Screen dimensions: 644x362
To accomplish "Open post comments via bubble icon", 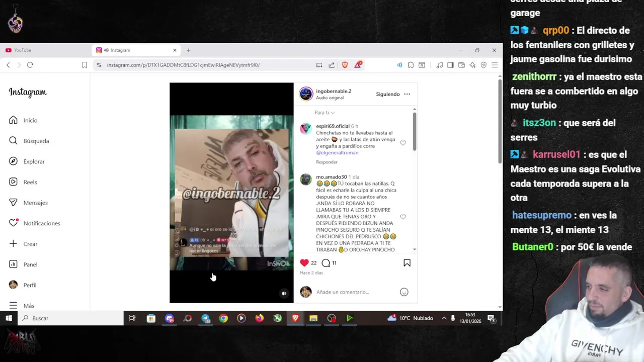I will point(326,263).
